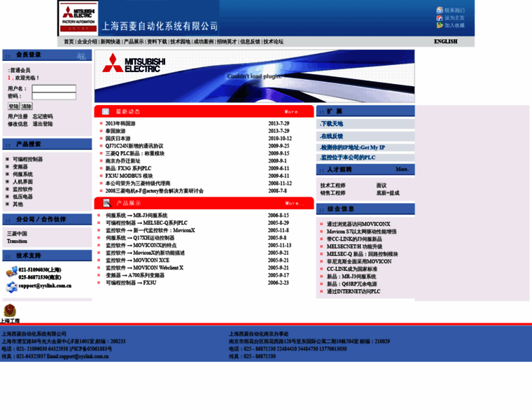Viewport: 532px width, 420px height.
Task: Click the 设为主页 home icon
Action: pyautogui.click(x=440, y=17)
